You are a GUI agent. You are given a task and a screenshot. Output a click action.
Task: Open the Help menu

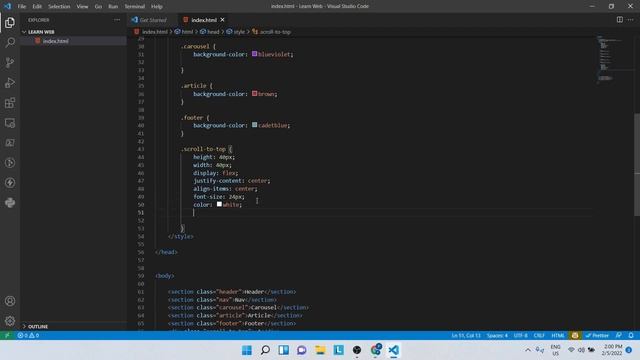157,7
